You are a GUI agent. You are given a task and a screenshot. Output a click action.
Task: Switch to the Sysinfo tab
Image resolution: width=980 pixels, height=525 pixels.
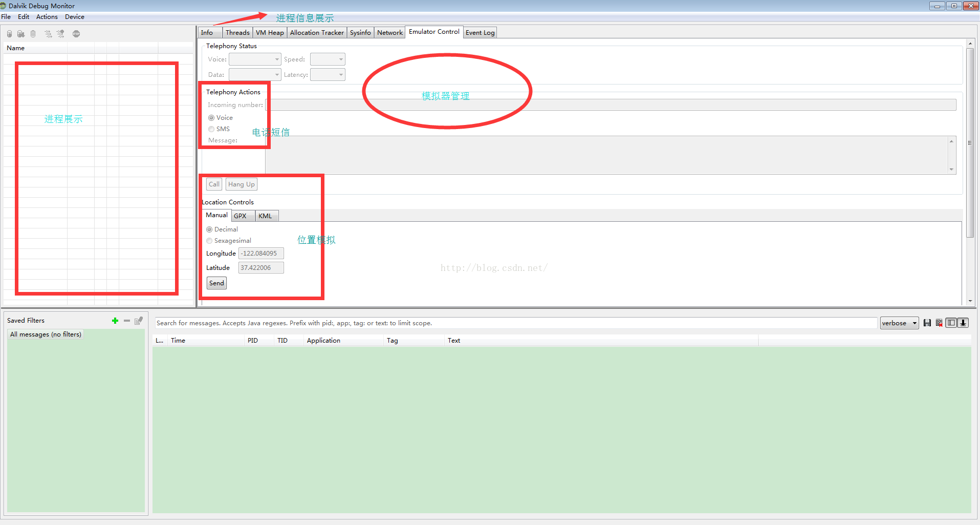click(360, 33)
